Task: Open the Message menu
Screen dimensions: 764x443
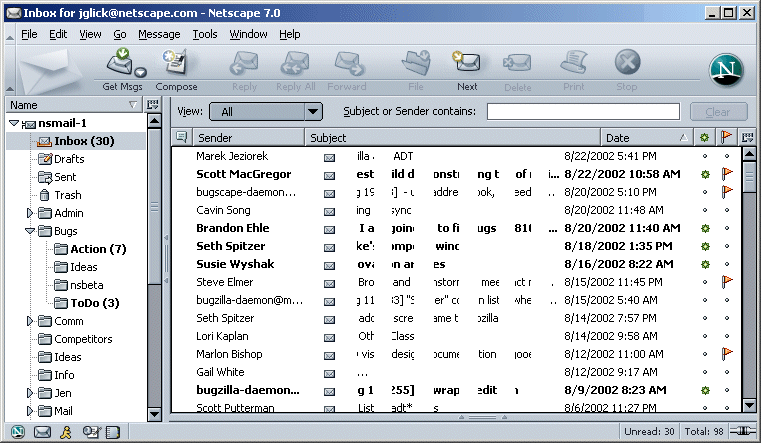Action: [159, 34]
